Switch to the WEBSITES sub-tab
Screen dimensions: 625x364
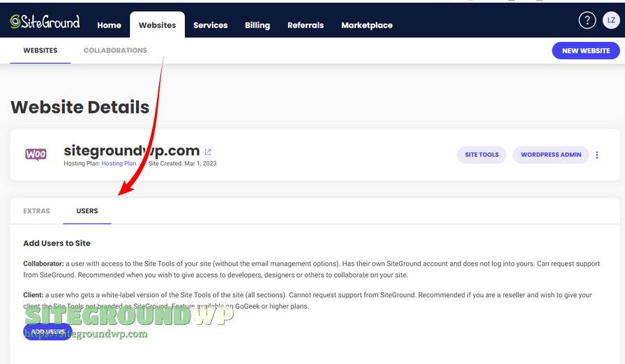[x=40, y=51]
